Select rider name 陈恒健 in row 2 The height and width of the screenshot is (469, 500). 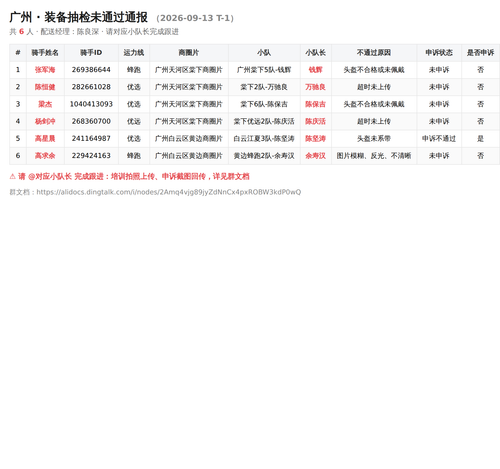(45, 87)
